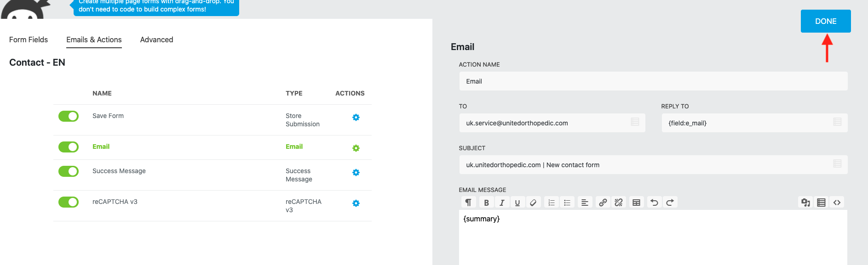
Task: Open the Advanced tab
Action: [x=157, y=40]
